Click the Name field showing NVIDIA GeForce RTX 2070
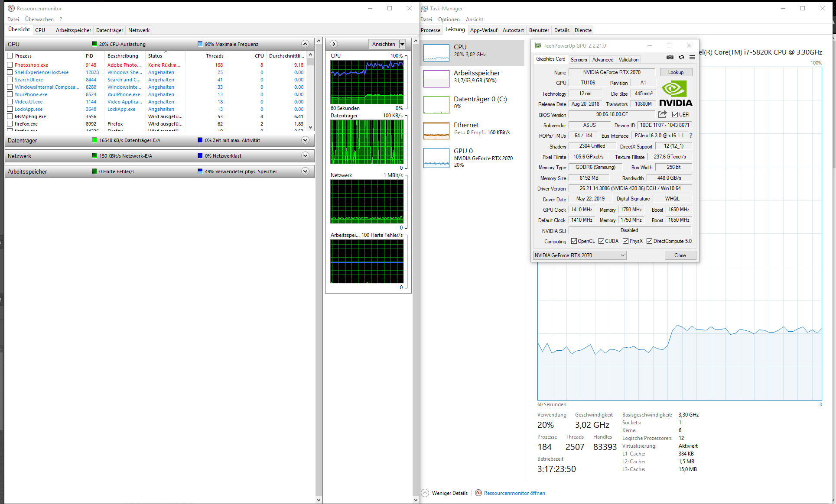This screenshot has height=504, width=836. click(x=612, y=72)
